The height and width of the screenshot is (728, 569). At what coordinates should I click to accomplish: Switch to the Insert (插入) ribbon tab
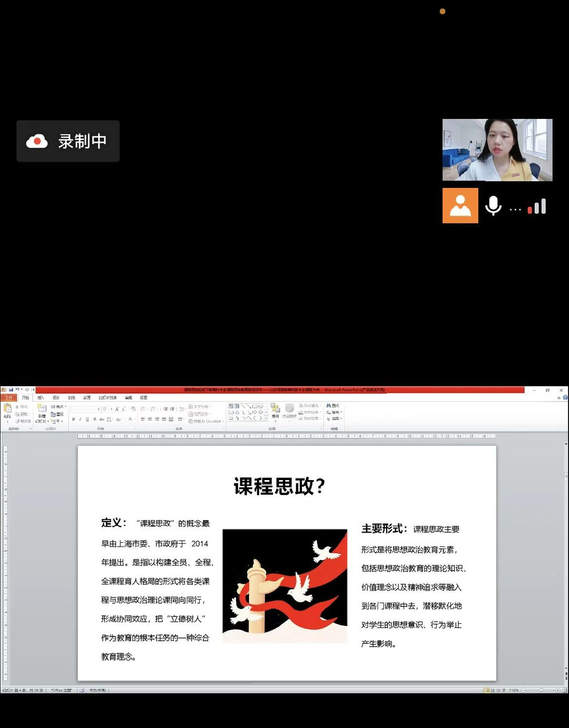click(41, 397)
